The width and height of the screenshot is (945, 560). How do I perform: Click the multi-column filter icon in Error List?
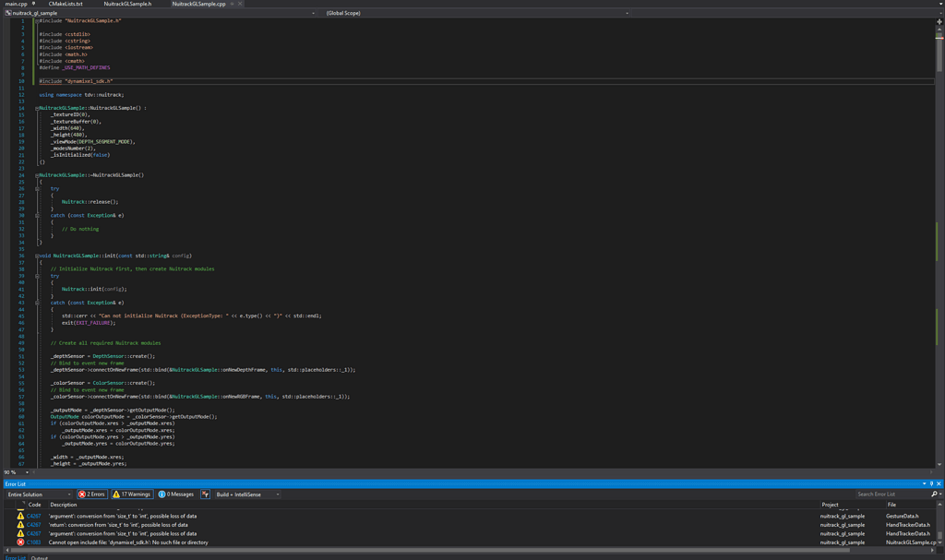tap(205, 494)
